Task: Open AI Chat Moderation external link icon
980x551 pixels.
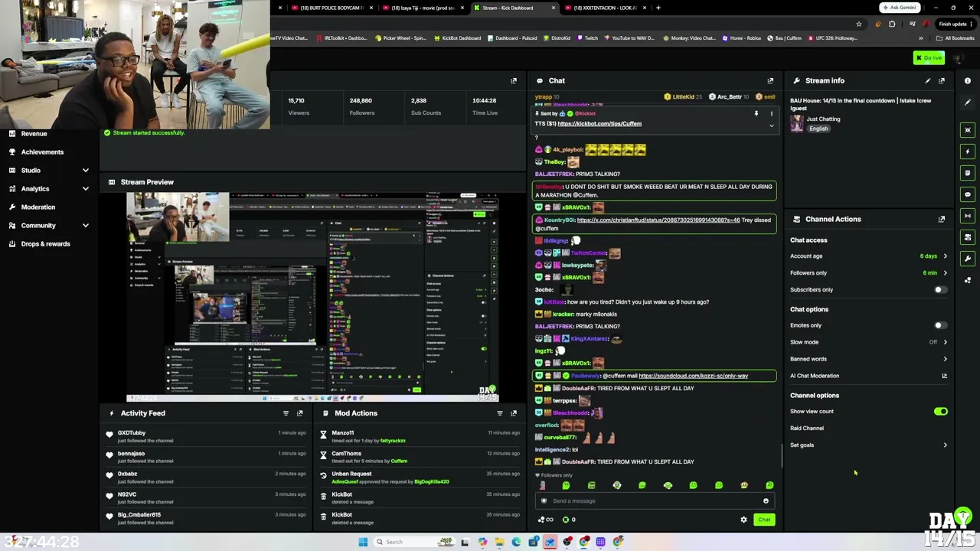Action: [x=944, y=376]
